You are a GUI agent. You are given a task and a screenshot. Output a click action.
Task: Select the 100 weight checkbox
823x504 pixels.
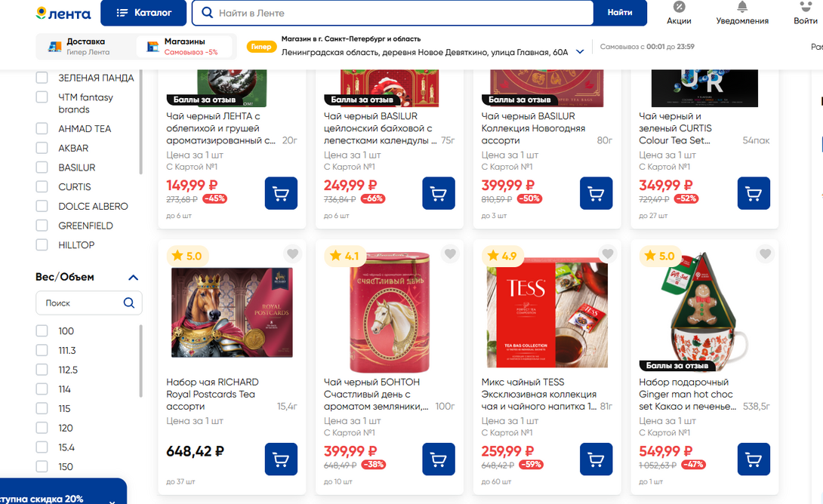click(42, 331)
